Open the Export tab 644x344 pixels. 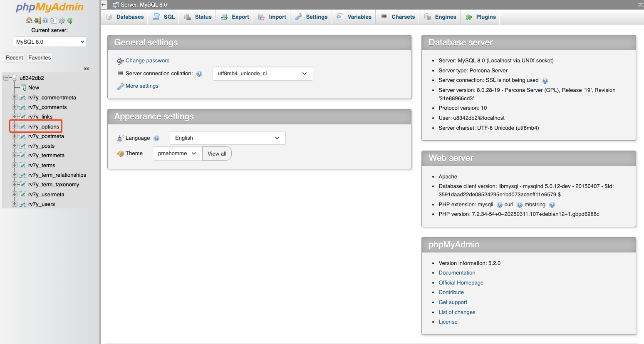pos(235,17)
